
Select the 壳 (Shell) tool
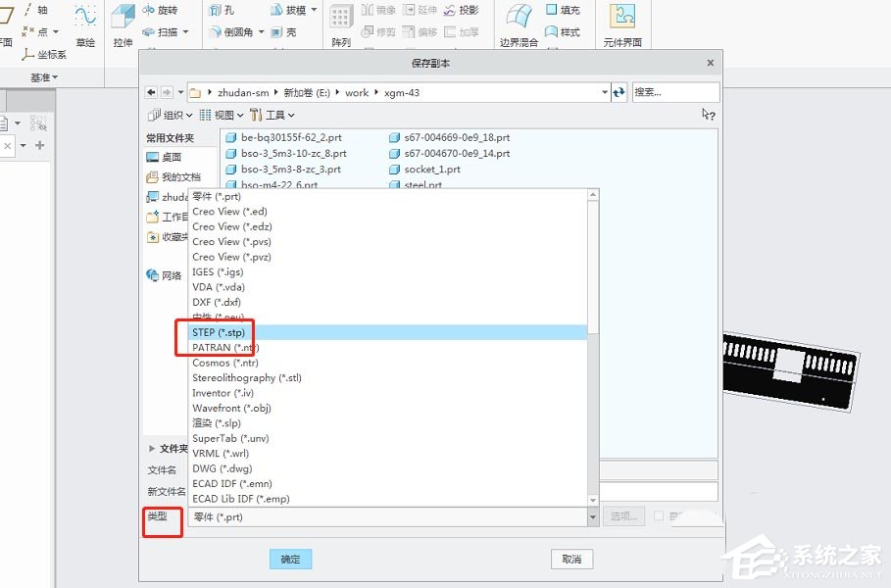283,31
